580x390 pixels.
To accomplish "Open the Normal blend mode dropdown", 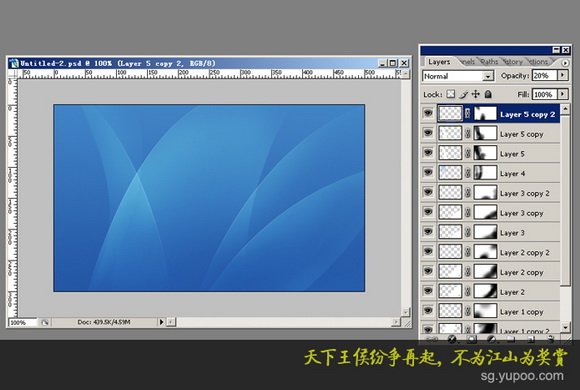I will 458,76.
